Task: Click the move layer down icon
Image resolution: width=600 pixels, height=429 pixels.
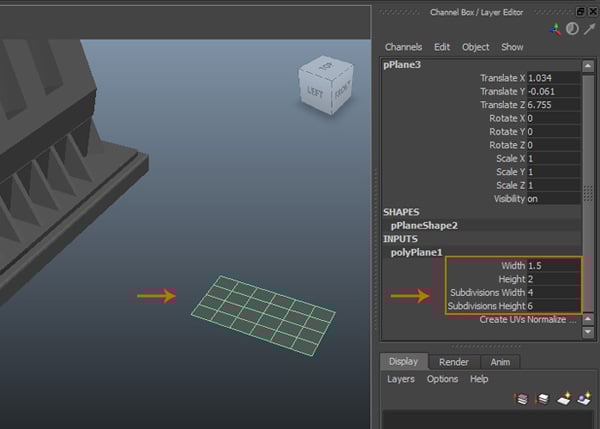Action: [x=541, y=399]
